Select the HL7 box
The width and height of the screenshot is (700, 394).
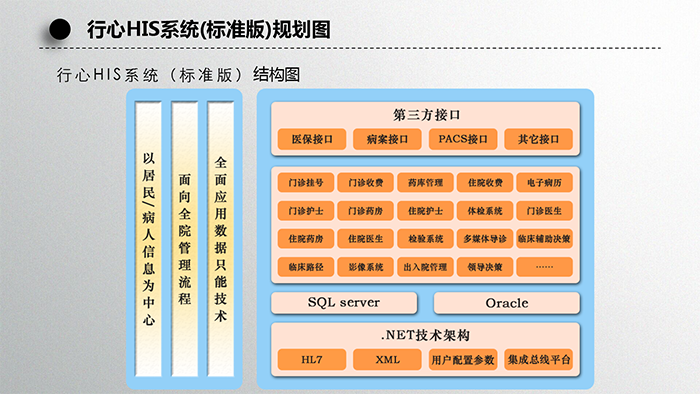[312, 360]
